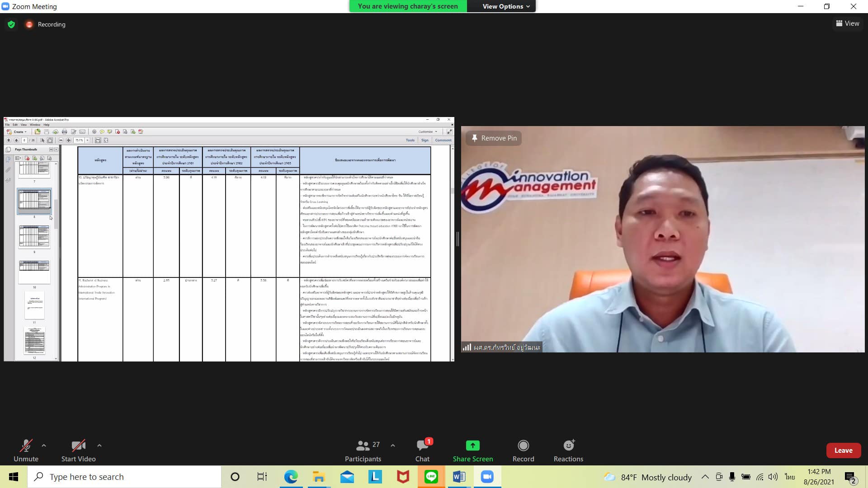
Task: Open Microsoft Word from taskbar
Action: coord(459,477)
